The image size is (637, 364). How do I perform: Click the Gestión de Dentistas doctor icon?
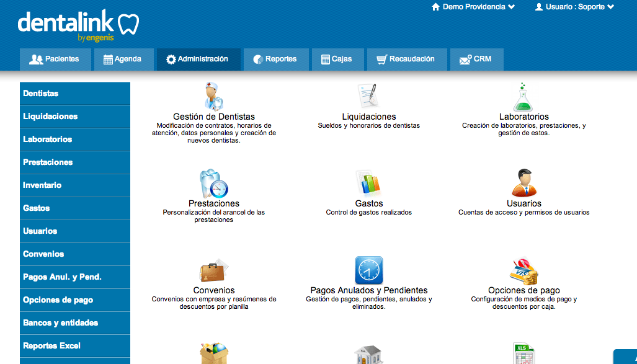point(213,96)
